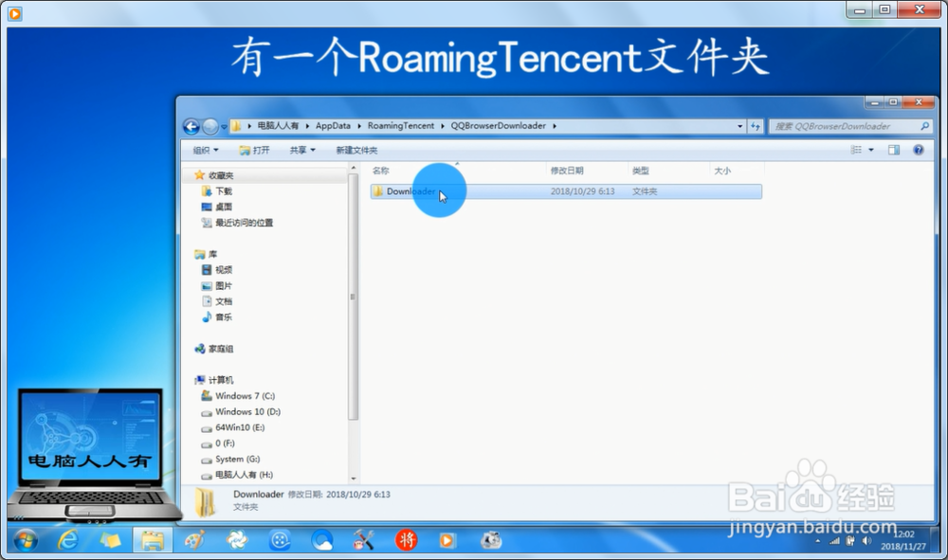This screenshot has width=948, height=560.
Task: Click the camera taskbar icon
Action: [491, 539]
